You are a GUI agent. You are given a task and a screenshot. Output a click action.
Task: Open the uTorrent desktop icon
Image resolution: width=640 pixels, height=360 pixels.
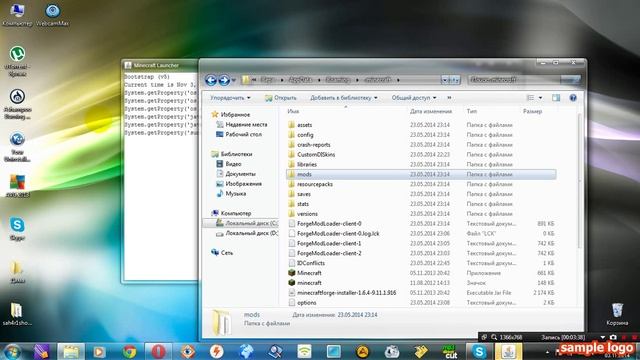click(17, 62)
